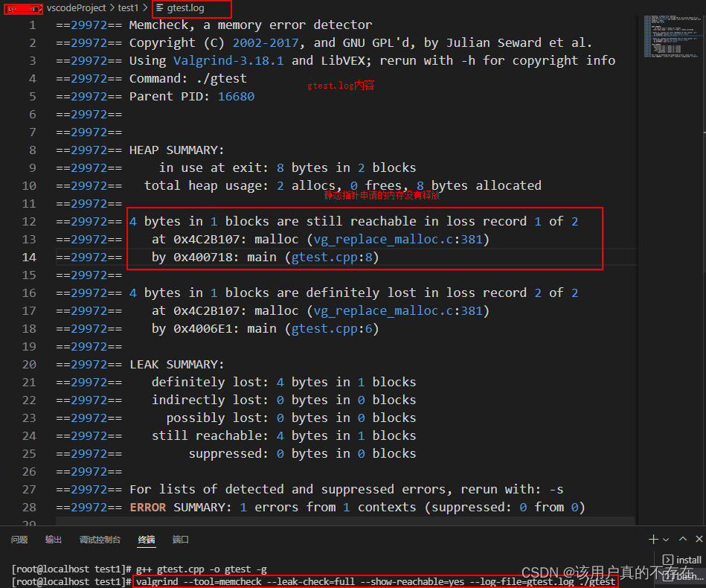
Task: Maximize the panel using the up chevron
Action: pos(683,539)
